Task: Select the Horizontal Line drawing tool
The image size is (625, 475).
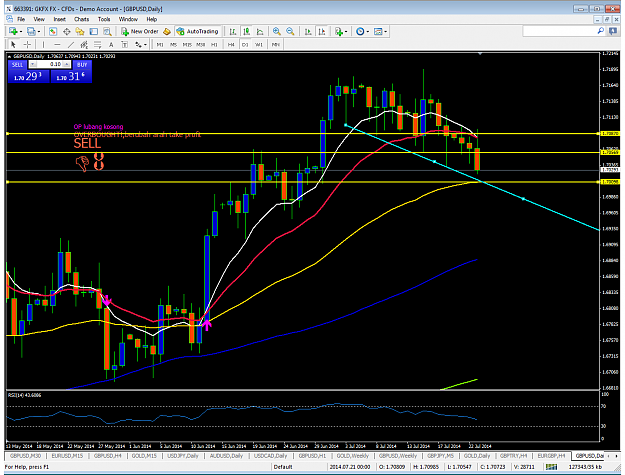Action: [57, 45]
